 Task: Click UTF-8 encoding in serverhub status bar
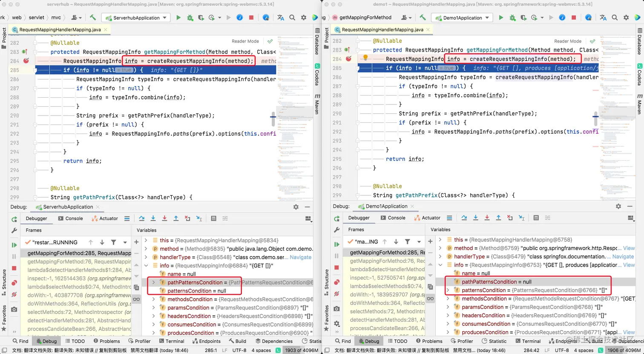(239, 350)
